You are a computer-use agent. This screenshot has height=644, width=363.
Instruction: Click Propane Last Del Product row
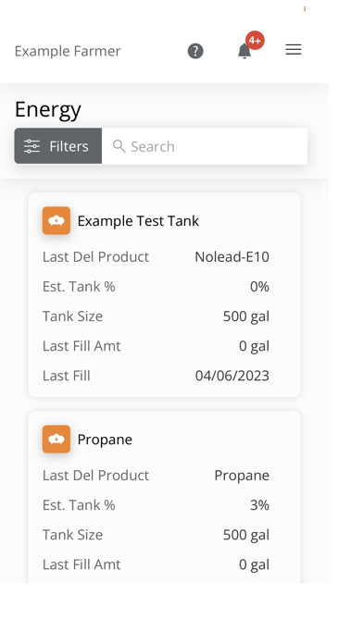coord(156,476)
